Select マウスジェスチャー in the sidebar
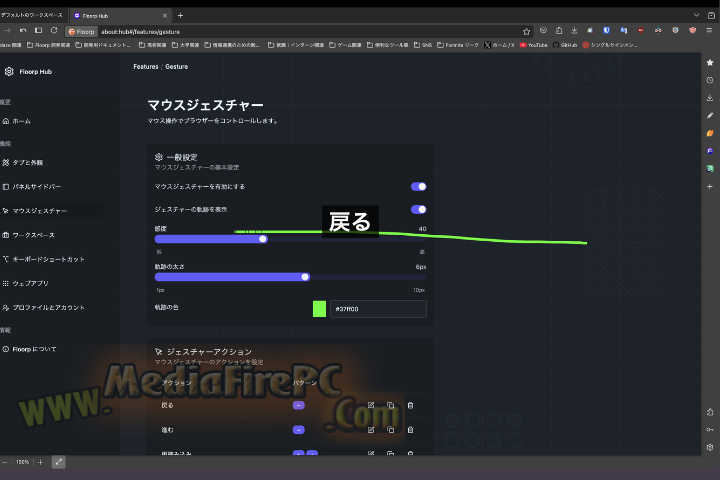Viewport: 720px width, 480px height. [35, 211]
